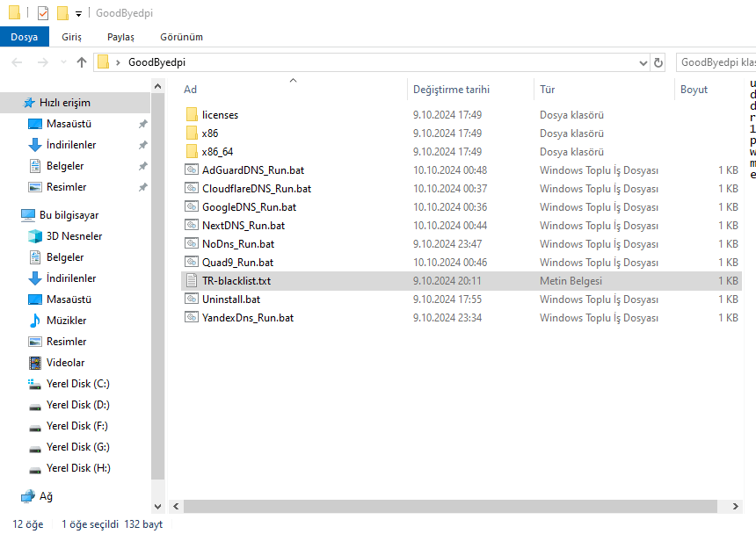Click Dosya klasörü type of licenses row
756x534 pixels.
[x=571, y=115]
